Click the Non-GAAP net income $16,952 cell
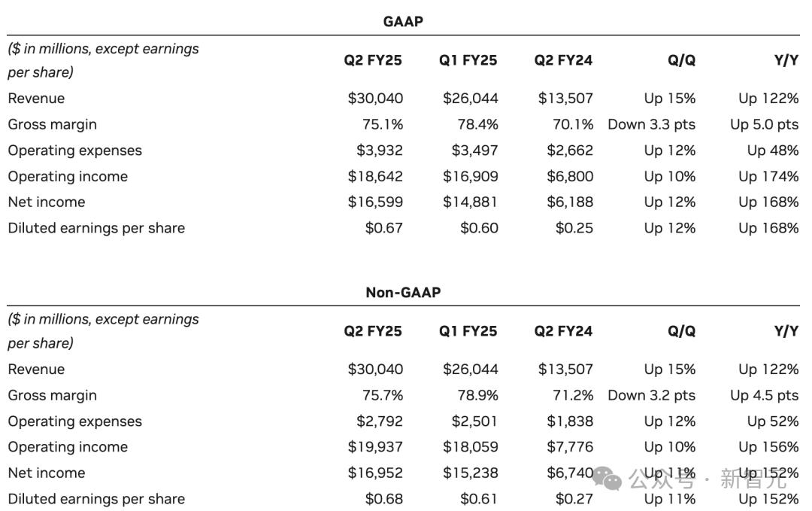The height and width of the screenshot is (511, 812). [375, 473]
